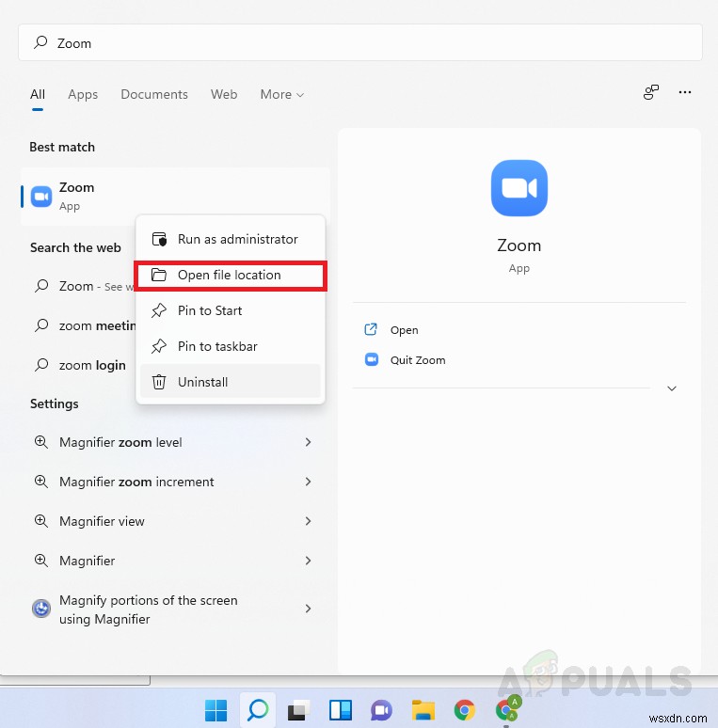Click the 'Zoom' title in preview pane

(x=519, y=245)
